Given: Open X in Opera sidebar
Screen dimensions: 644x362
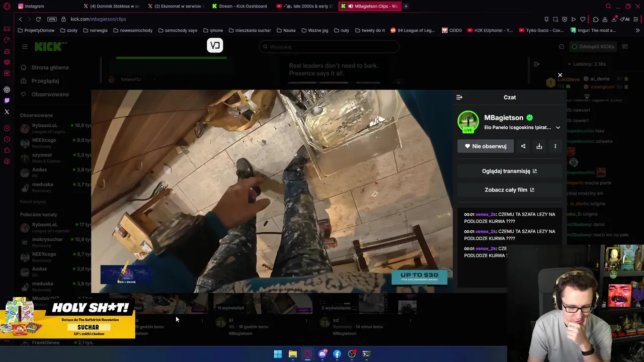Looking at the screenshot, I should (7, 112).
